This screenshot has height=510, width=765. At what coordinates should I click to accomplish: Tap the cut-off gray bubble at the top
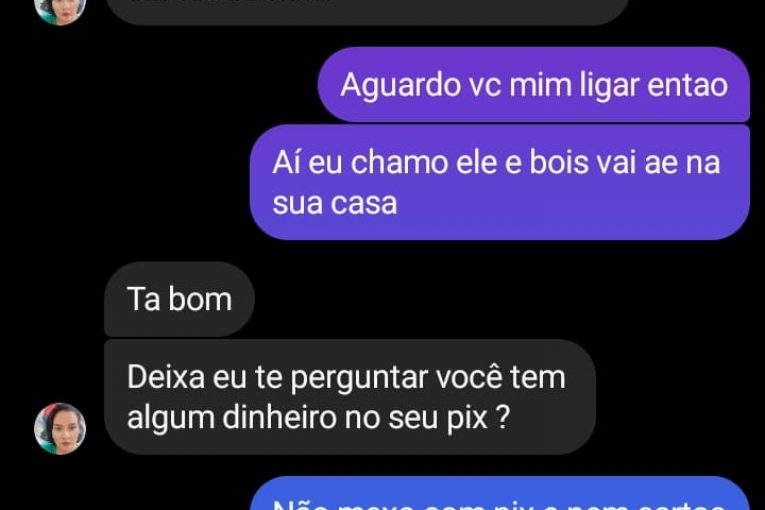pos(367,12)
